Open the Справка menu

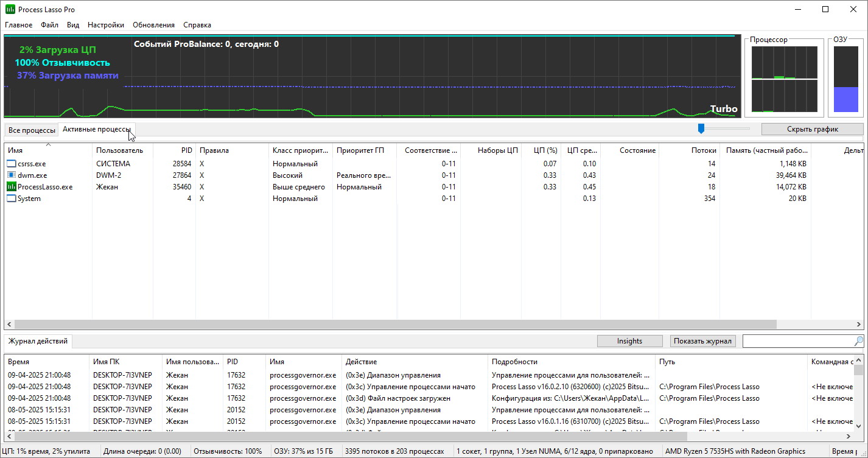click(197, 25)
